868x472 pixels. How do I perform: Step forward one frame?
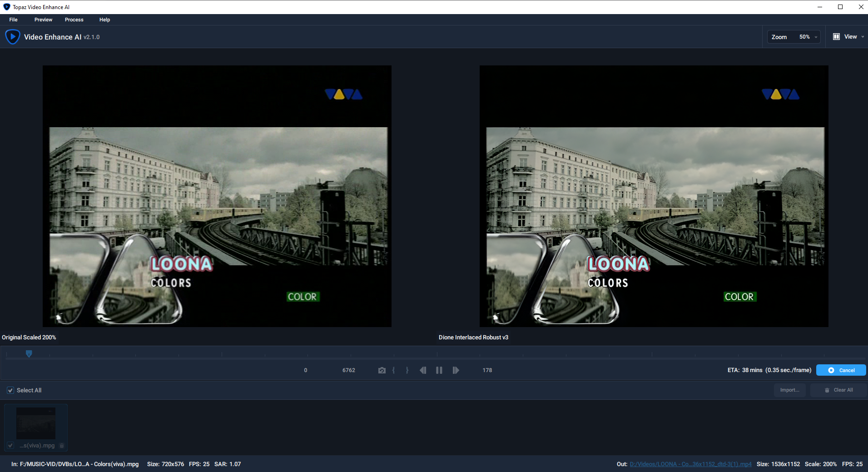[x=456, y=370]
